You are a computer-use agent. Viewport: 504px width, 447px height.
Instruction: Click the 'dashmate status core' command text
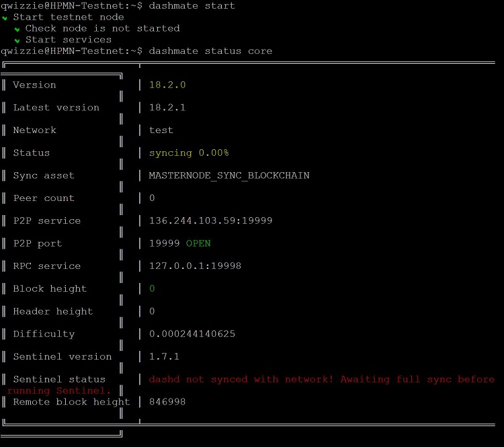point(210,51)
